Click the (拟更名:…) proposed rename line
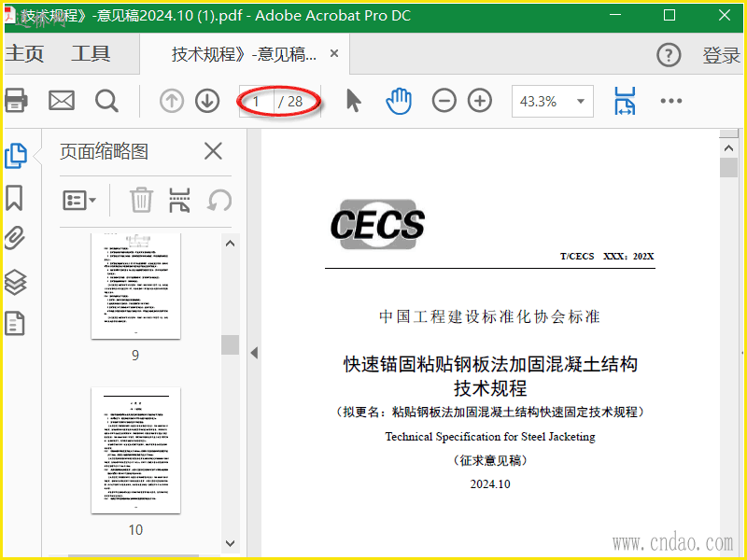Screen dimensions: 747x560 490,412
